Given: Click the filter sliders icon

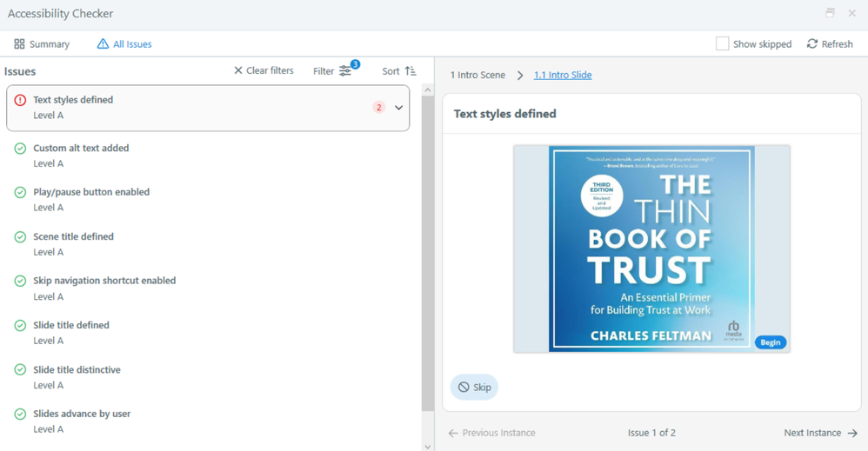Looking at the screenshot, I should (345, 71).
